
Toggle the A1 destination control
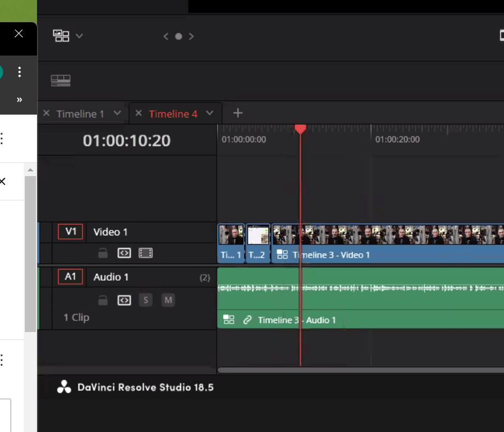coord(70,277)
